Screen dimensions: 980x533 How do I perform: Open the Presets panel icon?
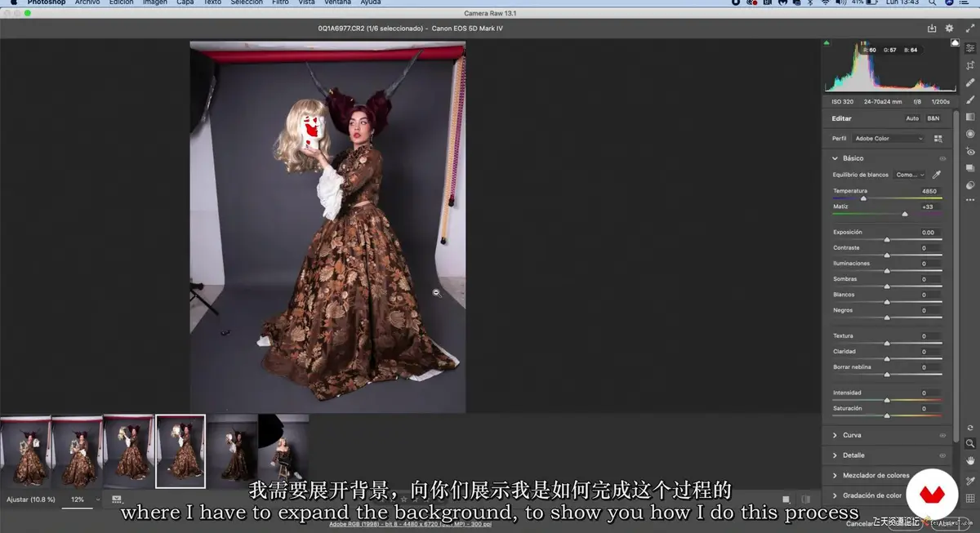click(x=970, y=185)
